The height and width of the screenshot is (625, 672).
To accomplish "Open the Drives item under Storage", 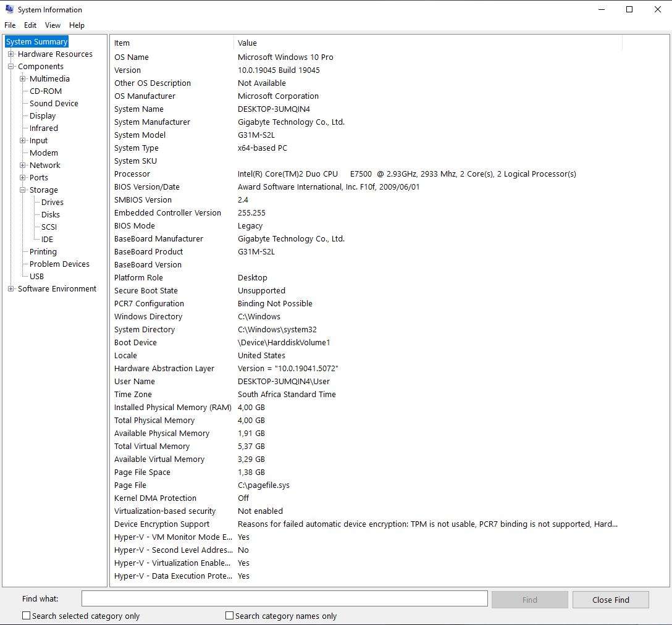I will click(x=51, y=202).
